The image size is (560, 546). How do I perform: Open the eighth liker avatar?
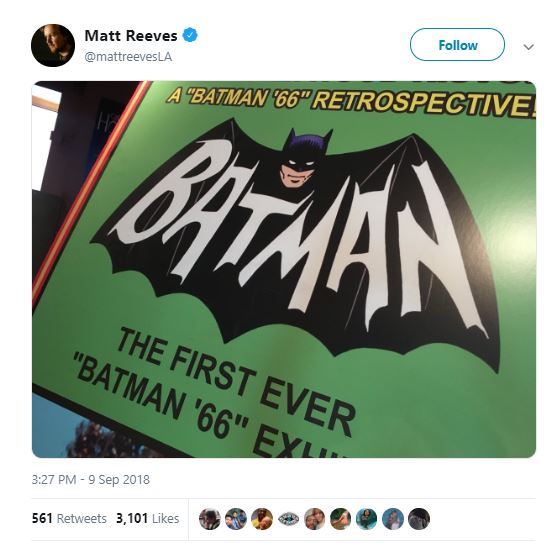click(393, 519)
